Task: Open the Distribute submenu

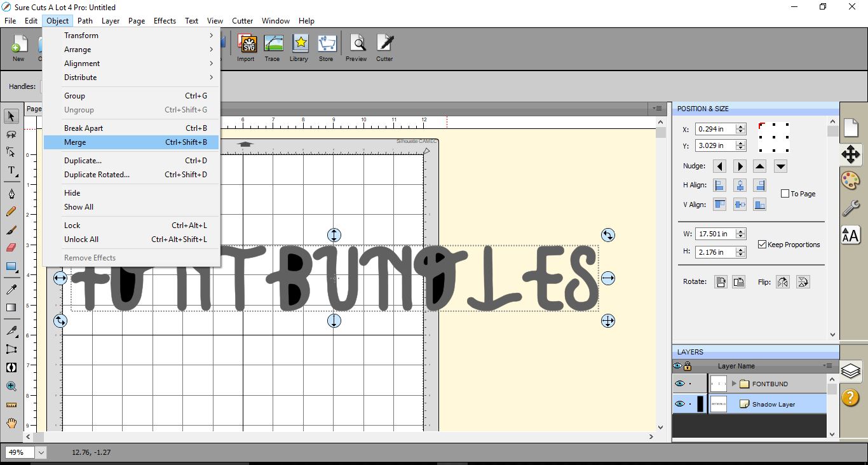Action: (131, 77)
